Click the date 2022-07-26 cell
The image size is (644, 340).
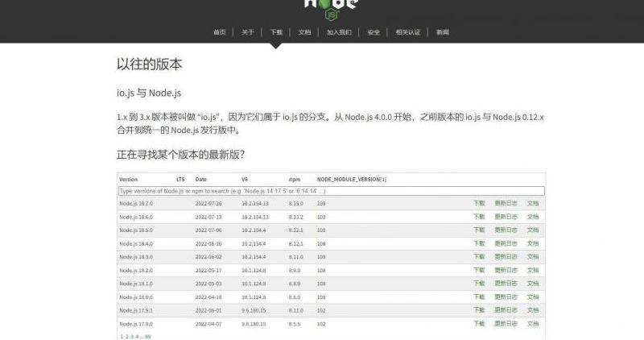pyautogui.click(x=208, y=204)
